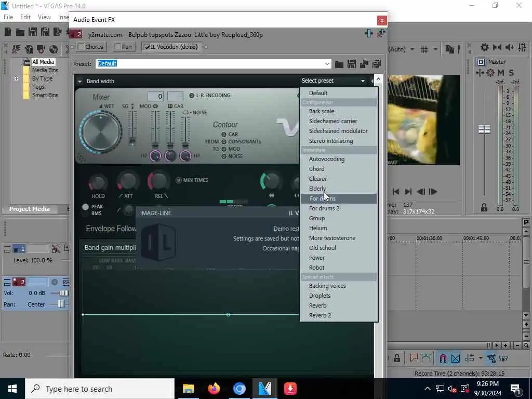Click the overlays grid icon in preview toolbar

click(x=424, y=49)
